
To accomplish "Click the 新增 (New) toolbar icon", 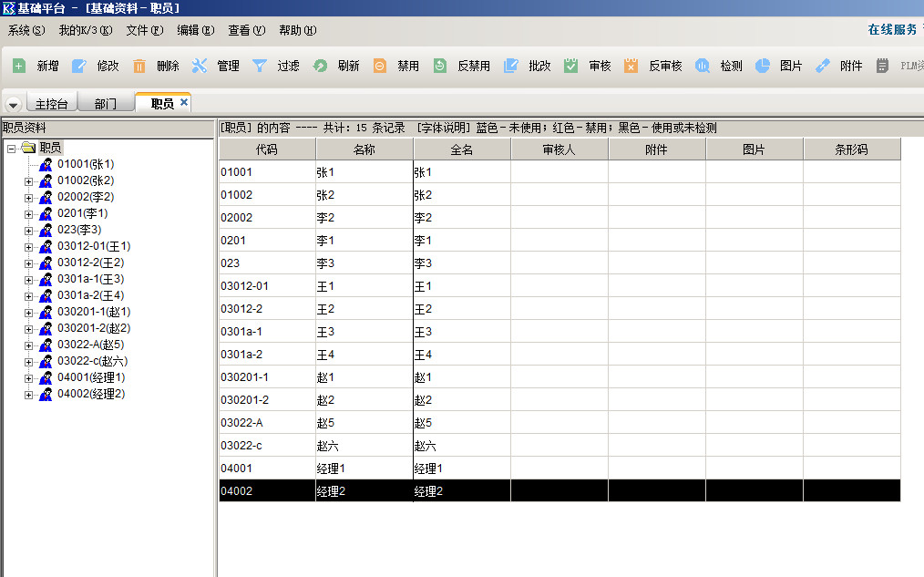I will tap(19, 66).
